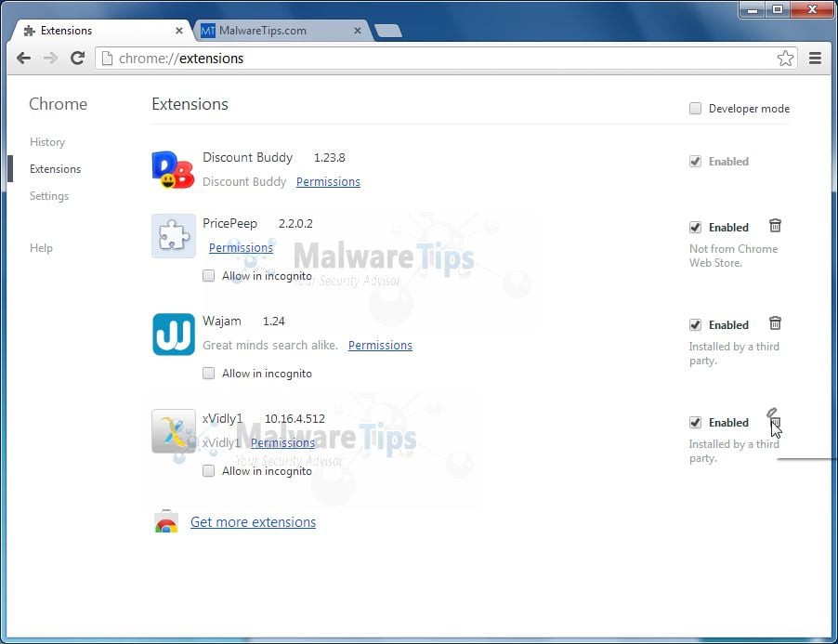Uncheck Enabled for Wajam

tap(695, 325)
